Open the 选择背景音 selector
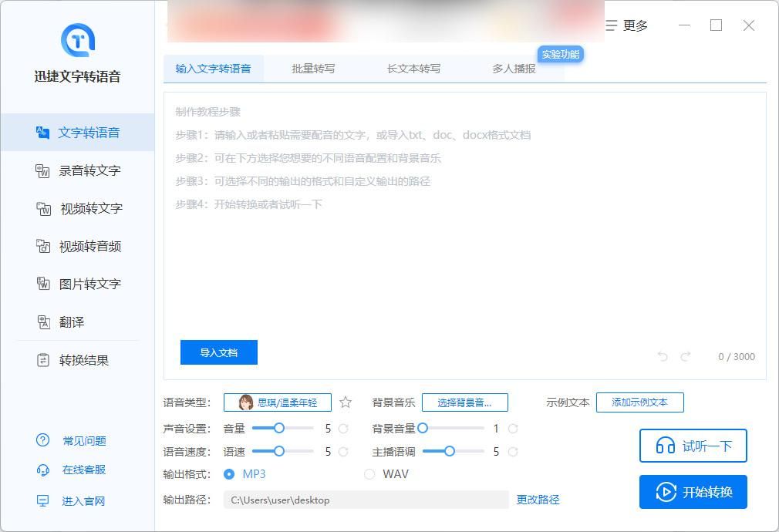This screenshot has height=532, width=779. coord(464,402)
